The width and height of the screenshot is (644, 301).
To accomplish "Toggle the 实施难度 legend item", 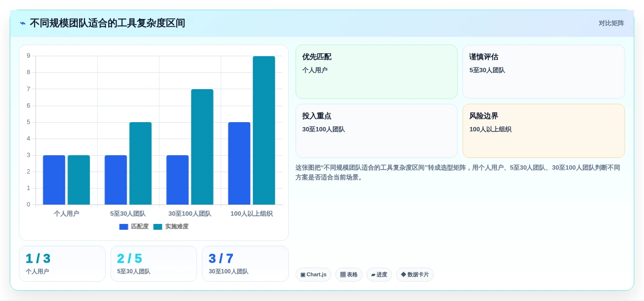I will 171,226.
